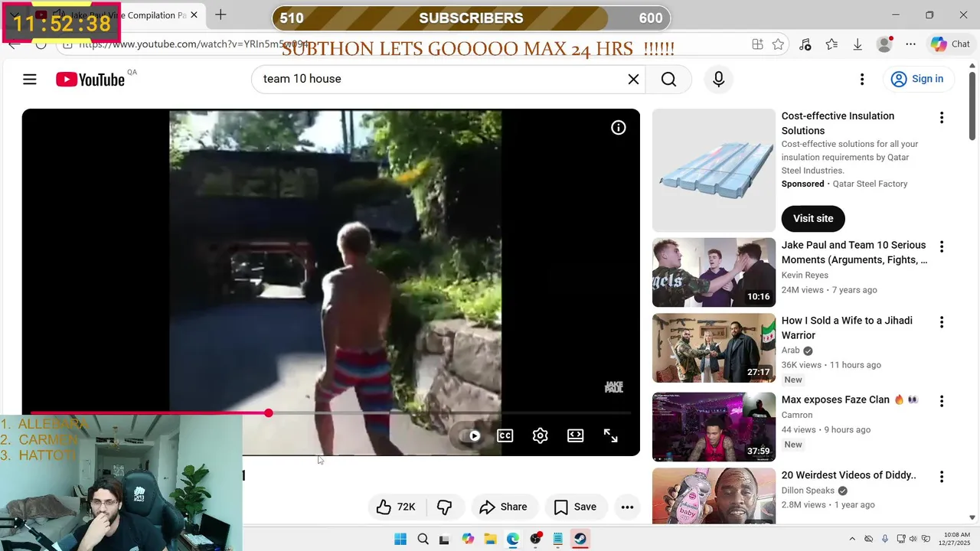
Task: Open taskbar Search
Action: [423, 539]
